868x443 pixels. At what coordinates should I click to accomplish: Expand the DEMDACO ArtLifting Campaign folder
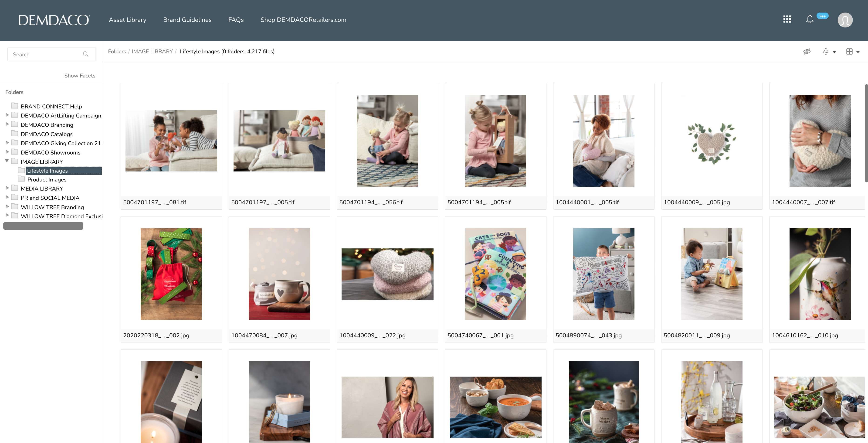[x=7, y=115]
